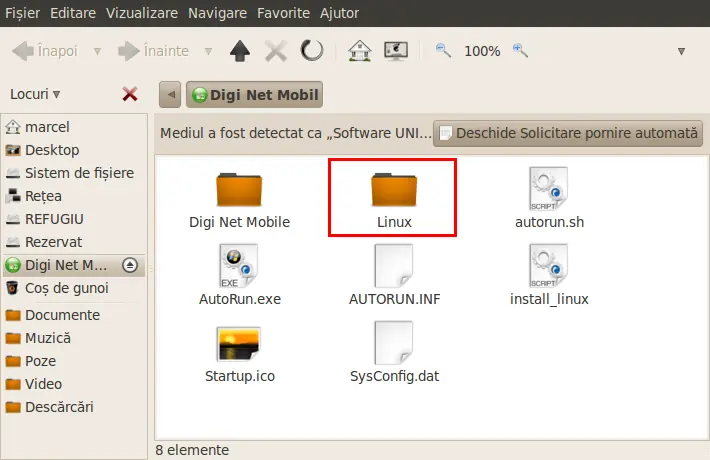The height and width of the screenshot is (460, 710).
Task: Click the Digi Net Mobil path button
Action: click(255, 95)
